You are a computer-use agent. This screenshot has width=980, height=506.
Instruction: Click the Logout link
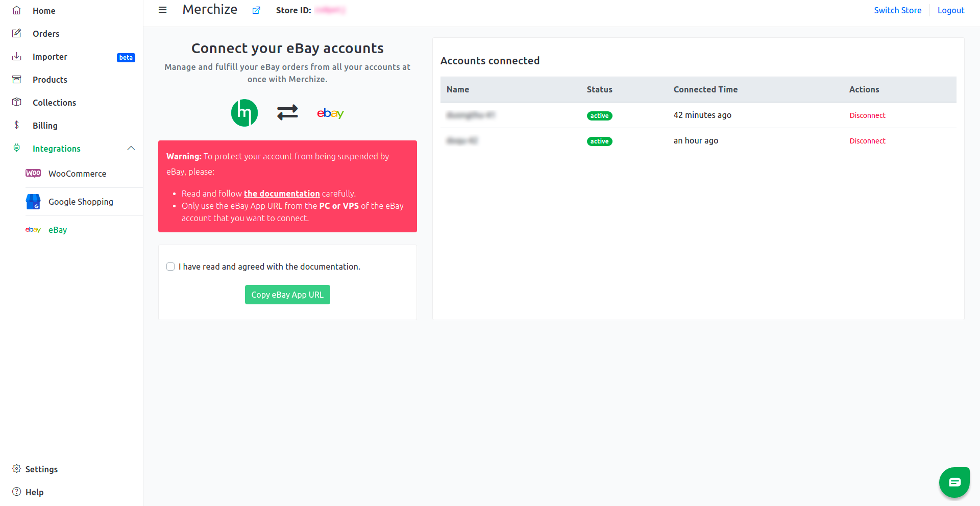point(951,10)
